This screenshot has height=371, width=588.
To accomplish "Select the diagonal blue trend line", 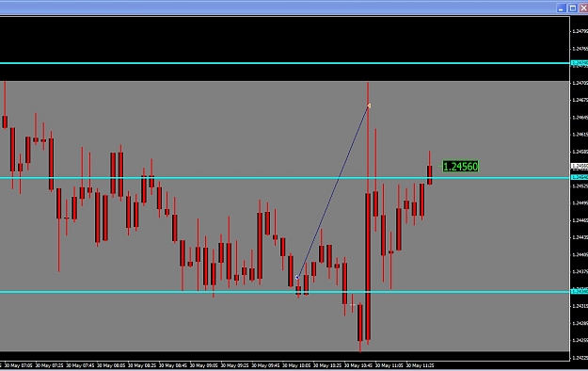I will [x=333, y=191].
